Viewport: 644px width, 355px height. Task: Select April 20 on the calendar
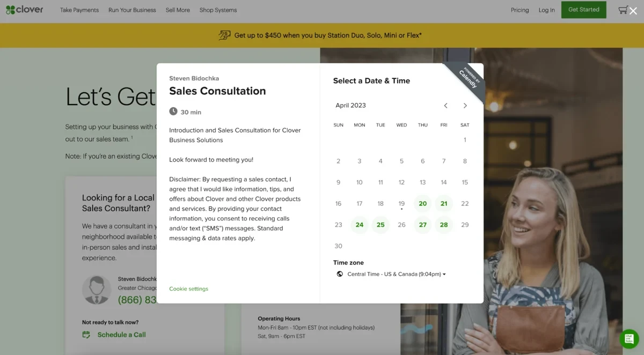point(423,204)
